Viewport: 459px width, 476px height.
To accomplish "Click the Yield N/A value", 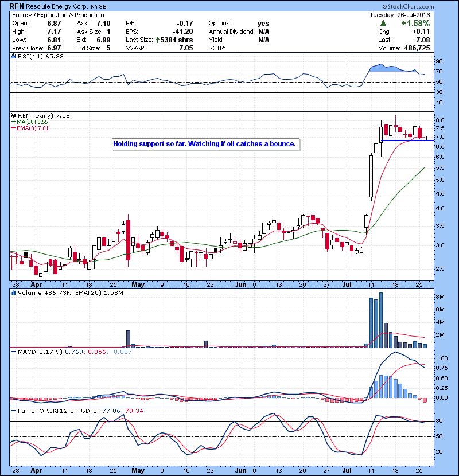I will point(264,40).
